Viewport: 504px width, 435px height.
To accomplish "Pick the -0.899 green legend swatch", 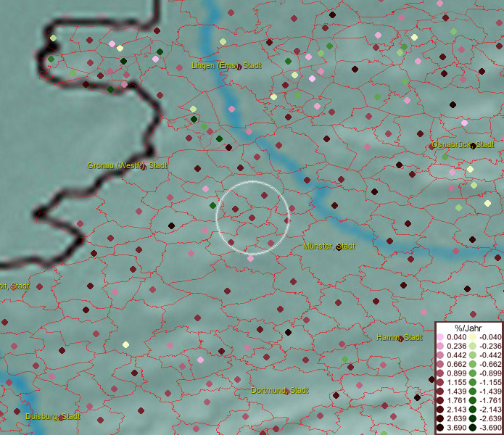I will (473, 373).
